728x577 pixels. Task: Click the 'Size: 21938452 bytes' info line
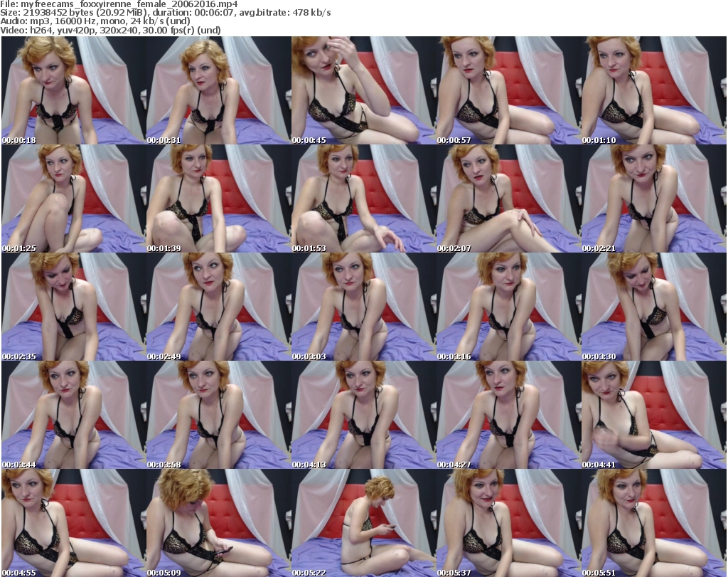point(165,13)
